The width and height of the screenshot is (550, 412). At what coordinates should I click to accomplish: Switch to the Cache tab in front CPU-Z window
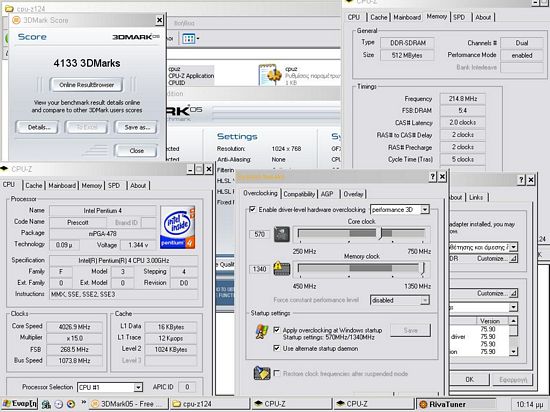(34, 185)
